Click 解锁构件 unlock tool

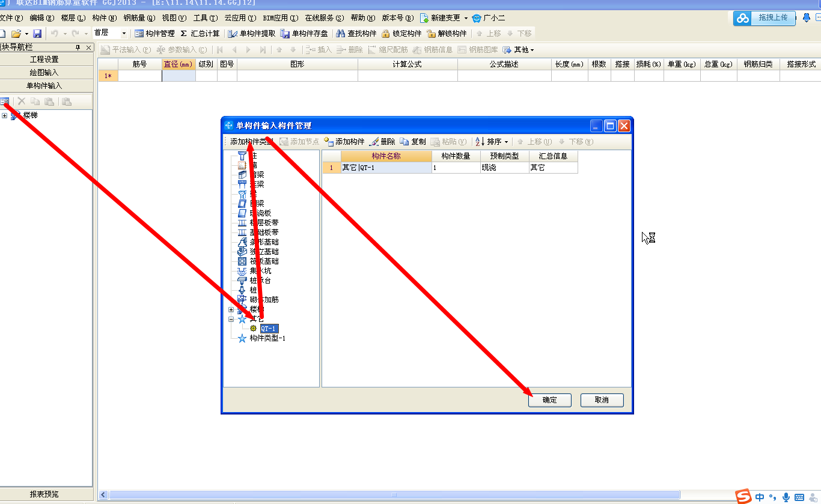[x=447, y=34]
